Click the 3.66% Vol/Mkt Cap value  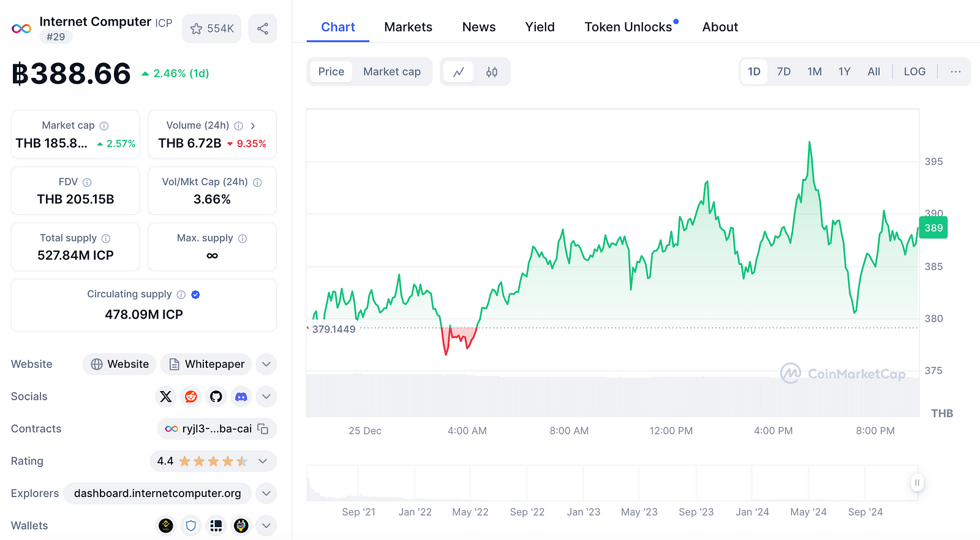[212, 199]
